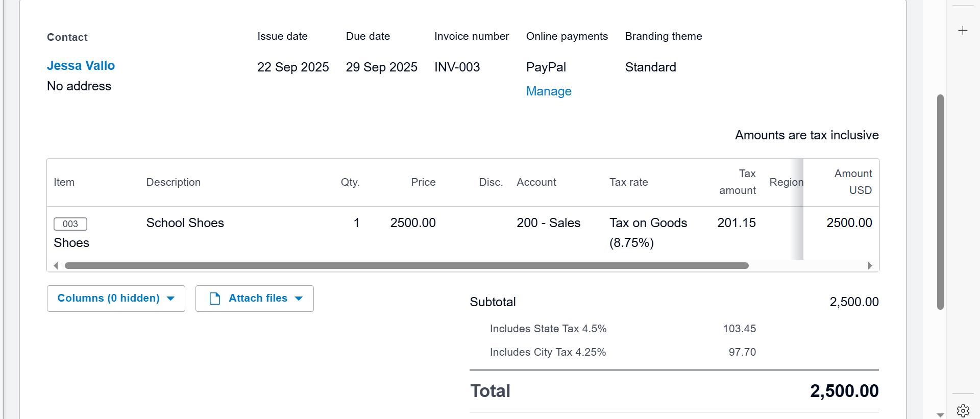Open the Tax on Goods rate cell
The height and width of the screenshot is (419, 980).
648,232
